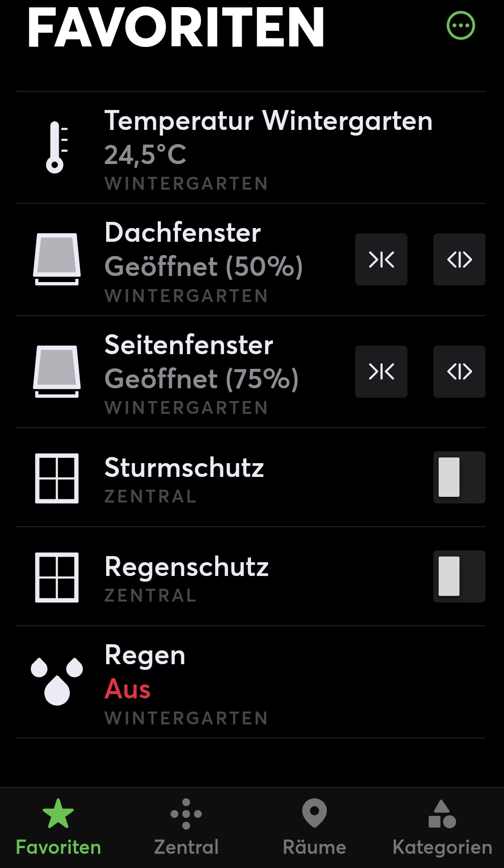
Task: Open the Temperatur Wintergarten entry
Action: (268, 121)
